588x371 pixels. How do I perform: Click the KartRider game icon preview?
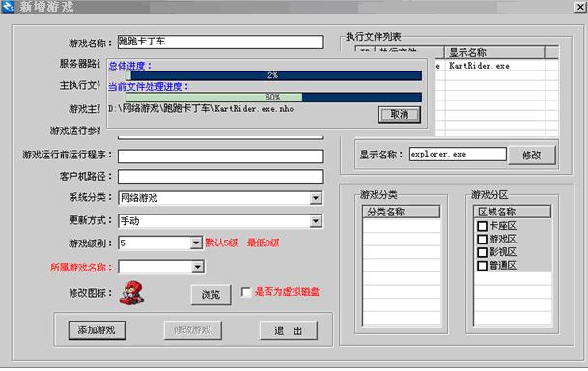tap(131, 293)
